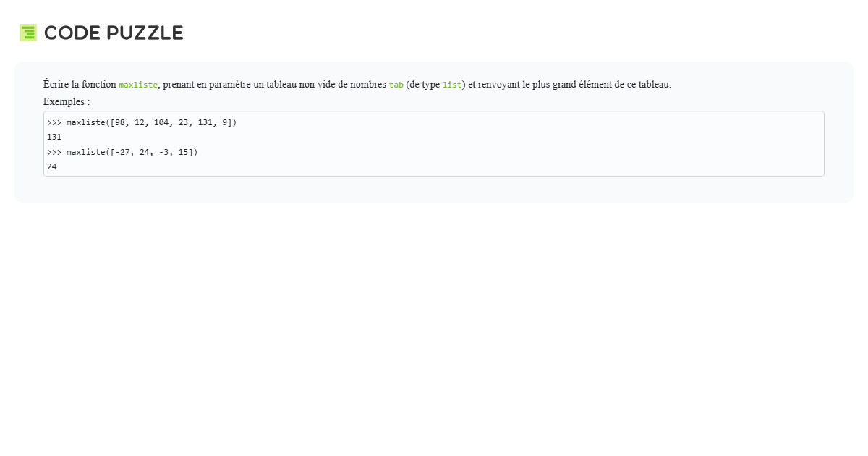This screenshot has height=456, width=868.
Task: Click the green maxliste keyword in the description
Action: pyautogui.click(x=138, y=85)
